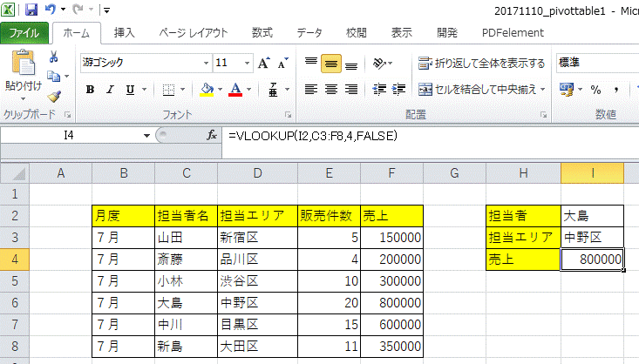Click the Save icon in quick access toolbar
This screenshot has width=639, height=364.
31,10
